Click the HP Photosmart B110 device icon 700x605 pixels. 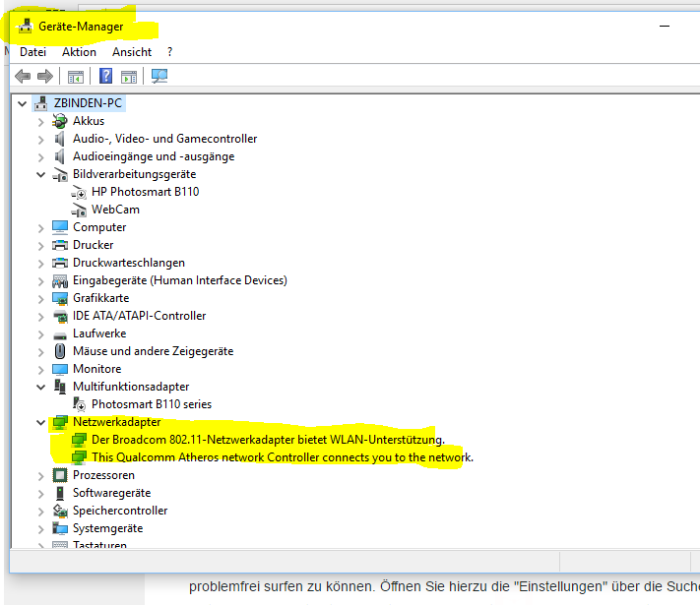tap(79, 192)
